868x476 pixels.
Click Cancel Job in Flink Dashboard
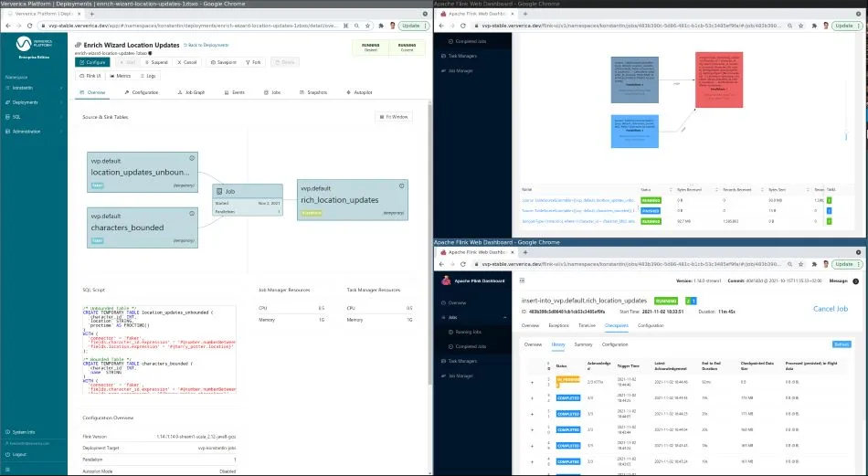pyautogui.click(x=831, y=309)
